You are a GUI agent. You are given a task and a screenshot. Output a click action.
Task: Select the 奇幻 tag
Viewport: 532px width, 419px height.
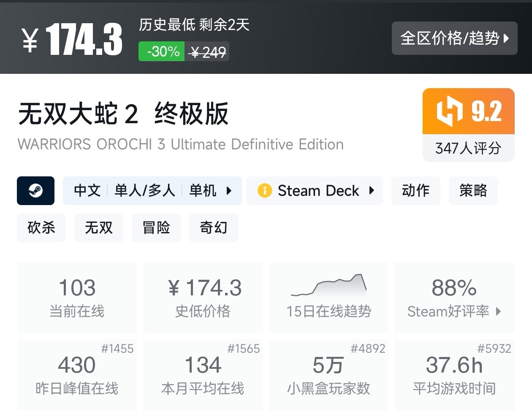click(x=214, y=228)
